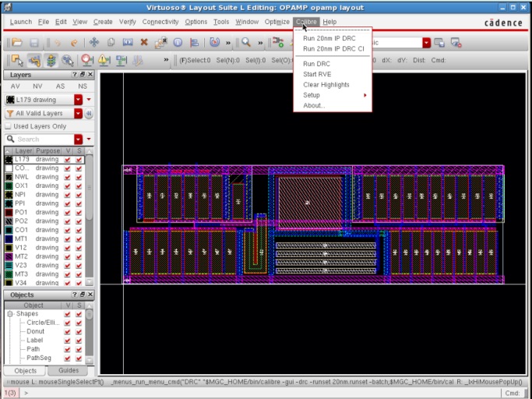
Task: Click the V23 layer color swatch
Action: click(x=9, y=265)
